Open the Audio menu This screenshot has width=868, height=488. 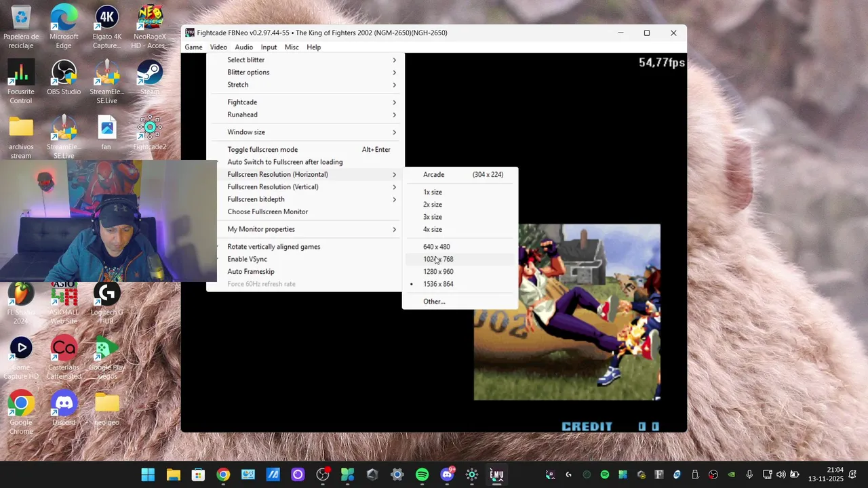pyautogui.click(x=243, y=47)
